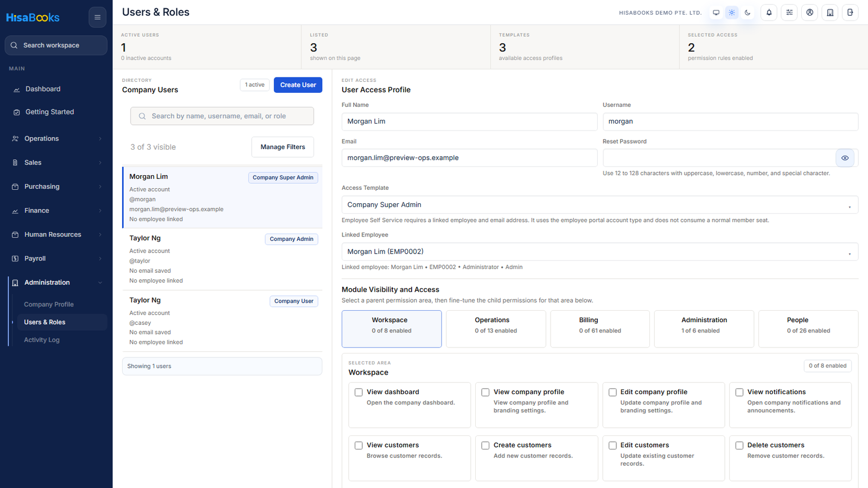The image size is (868, 488).
Task: Click the HisaBooks logo
Action: point(33,17)
